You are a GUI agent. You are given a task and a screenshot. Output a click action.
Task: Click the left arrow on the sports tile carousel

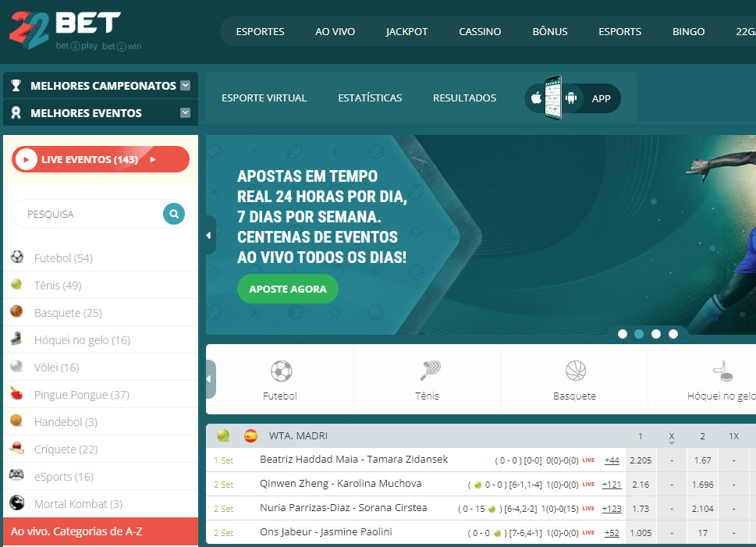pos(210,379)
